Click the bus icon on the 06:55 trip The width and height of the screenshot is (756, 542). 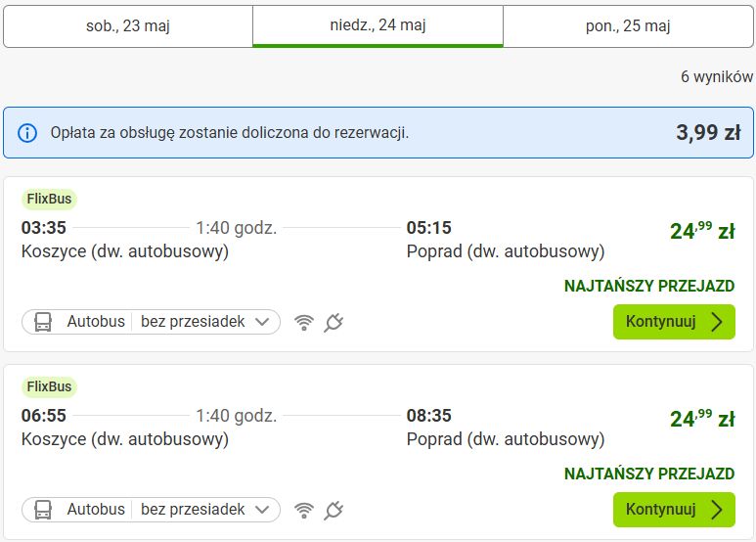click(43, 510)
